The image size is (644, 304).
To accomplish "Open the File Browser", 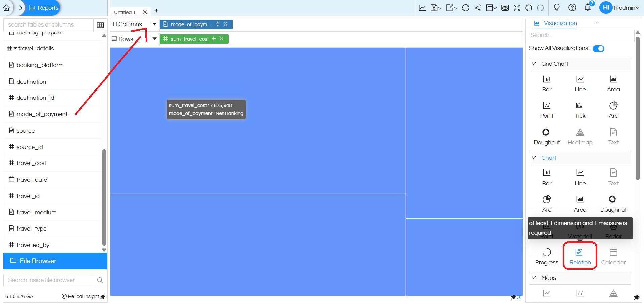I will pyautogui.click(x=55, y=261).
